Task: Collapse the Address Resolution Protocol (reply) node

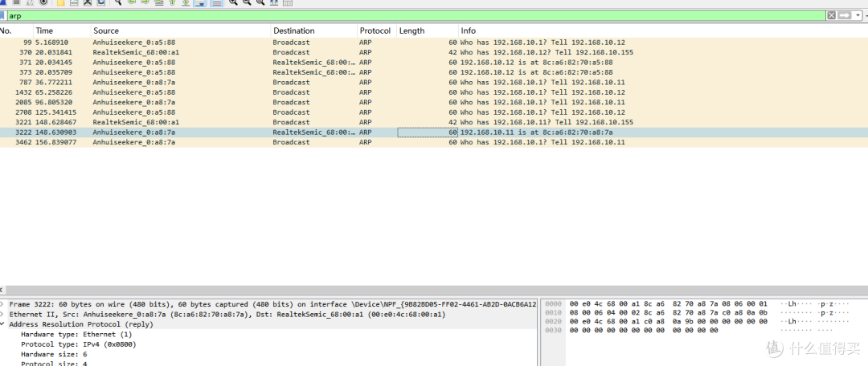Action: 2,324
